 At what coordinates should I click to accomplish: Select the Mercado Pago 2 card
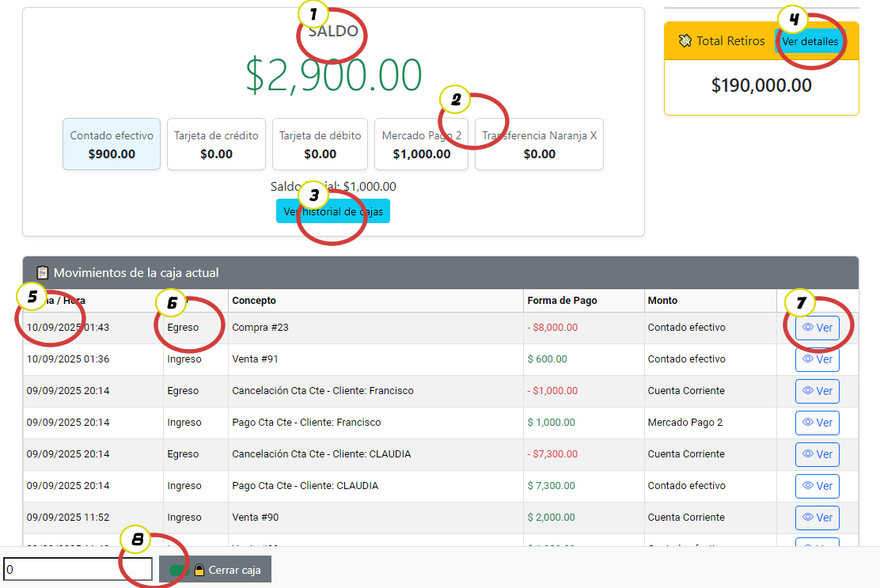[x=422, y=145]
